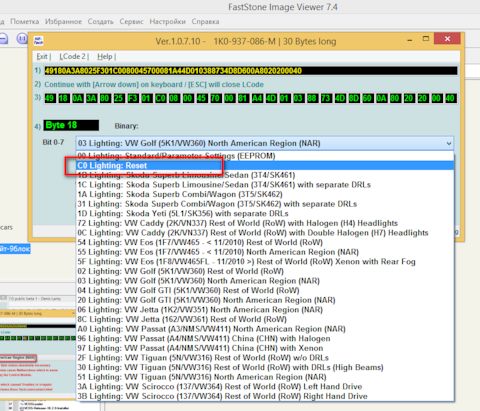Open the Создать menu in FastStone
480x411 pixels.
[x=101, y=21]
